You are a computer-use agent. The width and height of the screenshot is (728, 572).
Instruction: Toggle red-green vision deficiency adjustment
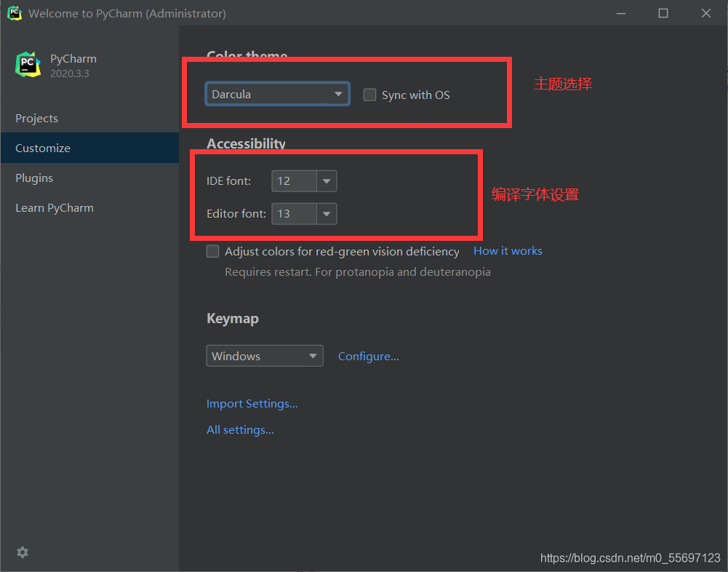click(x=212, y=251)
